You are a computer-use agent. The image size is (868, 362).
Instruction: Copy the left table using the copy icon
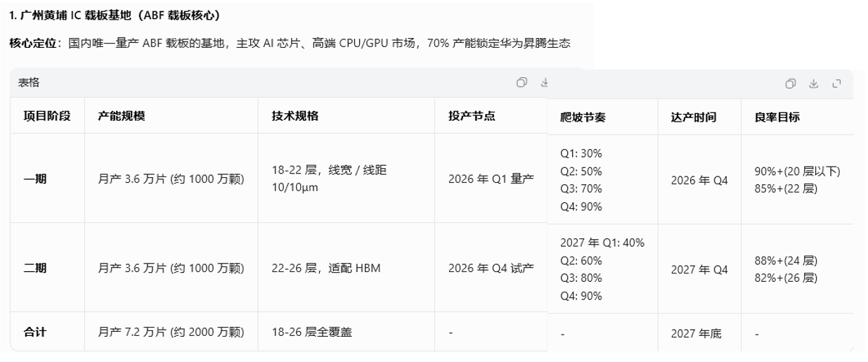(522, 82)
